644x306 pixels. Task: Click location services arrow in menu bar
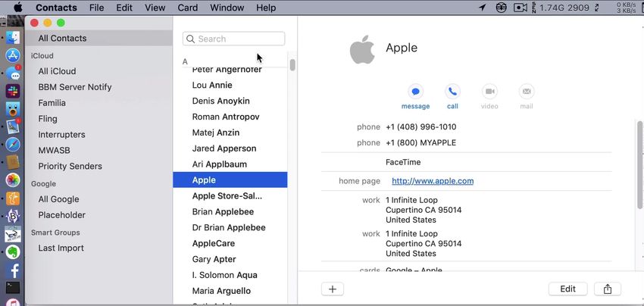tap(483, 8)
